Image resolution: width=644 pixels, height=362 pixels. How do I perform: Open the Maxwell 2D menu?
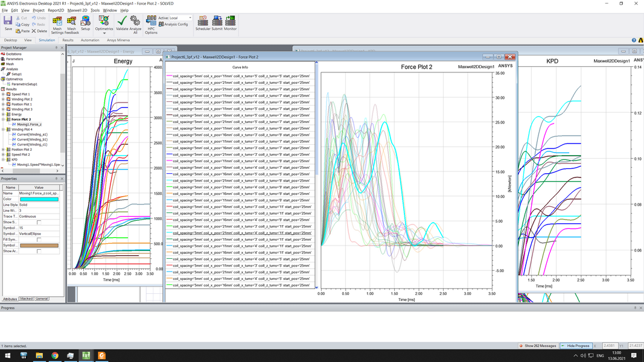pyautogui.click(x=76, y=10)
